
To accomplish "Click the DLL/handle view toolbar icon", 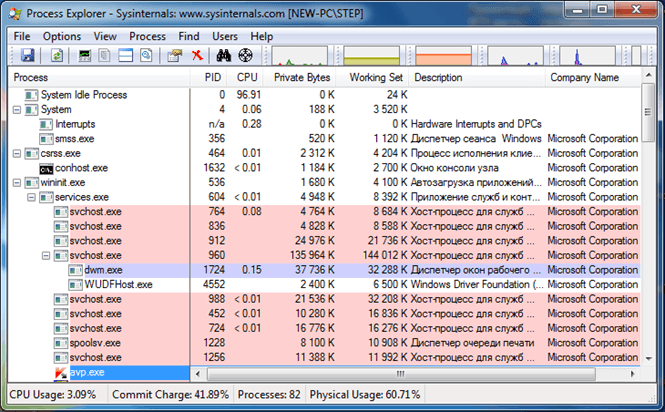I will click(146, 55).
